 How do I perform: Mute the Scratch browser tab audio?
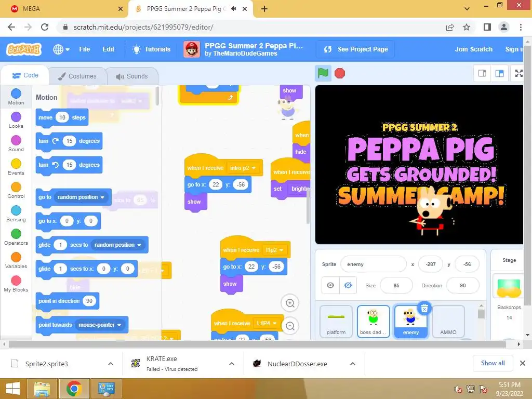(x=233, y=9)
